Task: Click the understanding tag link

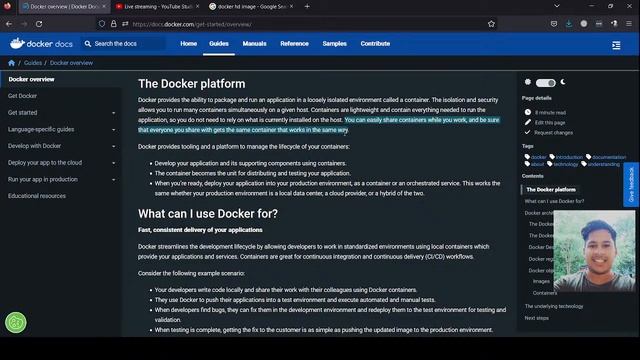Action: click(604, 164)
